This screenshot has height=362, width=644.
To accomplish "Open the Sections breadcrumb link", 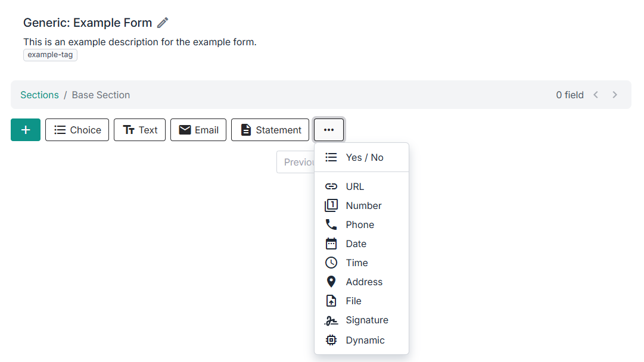I will [x=39, y=95].
